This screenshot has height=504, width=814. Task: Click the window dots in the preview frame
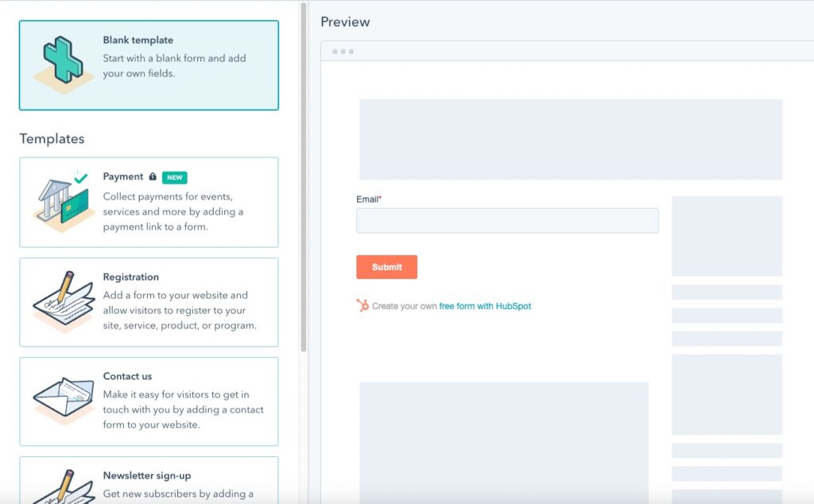[343, 50]
